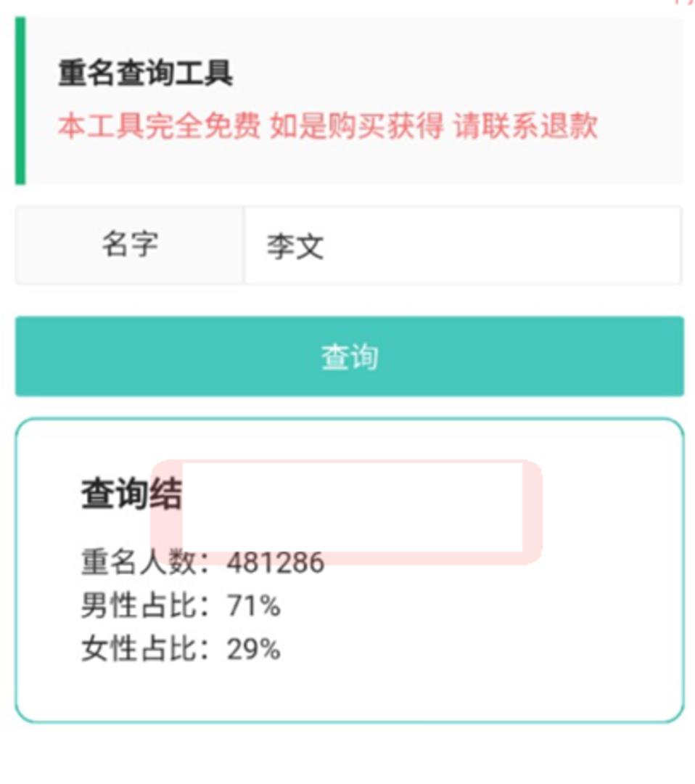Click the blank space right of 李文
The image size is (695, 784).
click(x=508, y=247)
